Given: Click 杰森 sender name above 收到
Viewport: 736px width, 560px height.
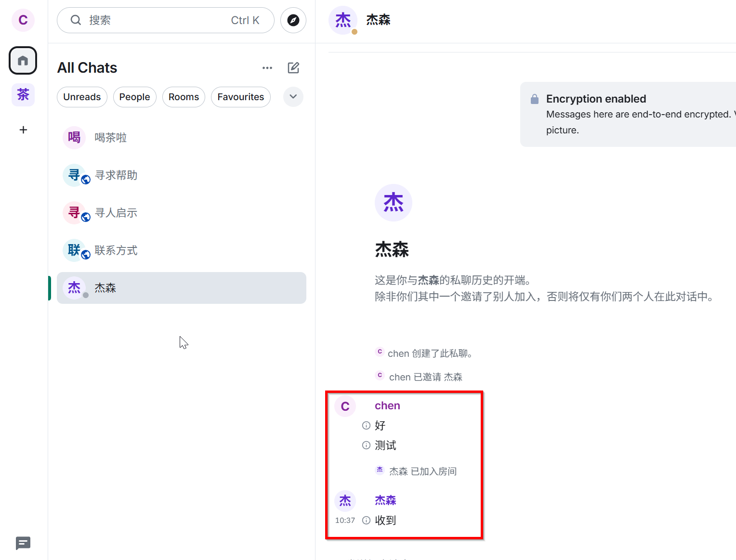Looking at the screenshot, I should 385,500.
